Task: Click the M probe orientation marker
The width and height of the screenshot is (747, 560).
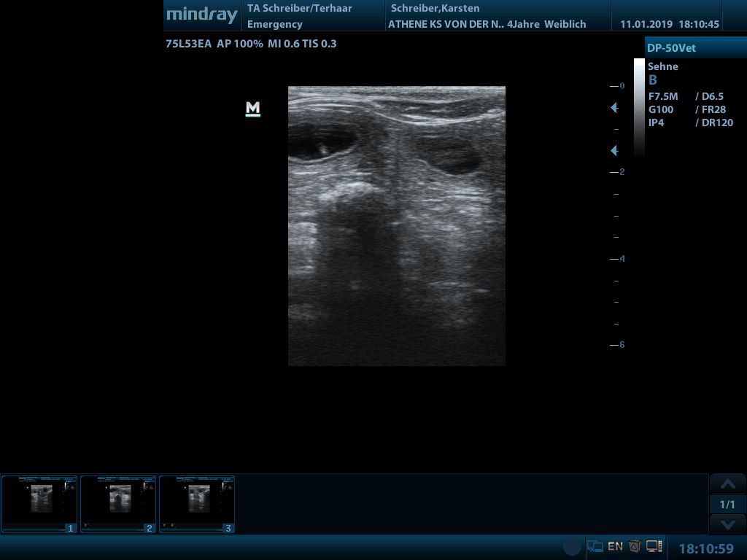Action: click(252, 109)
